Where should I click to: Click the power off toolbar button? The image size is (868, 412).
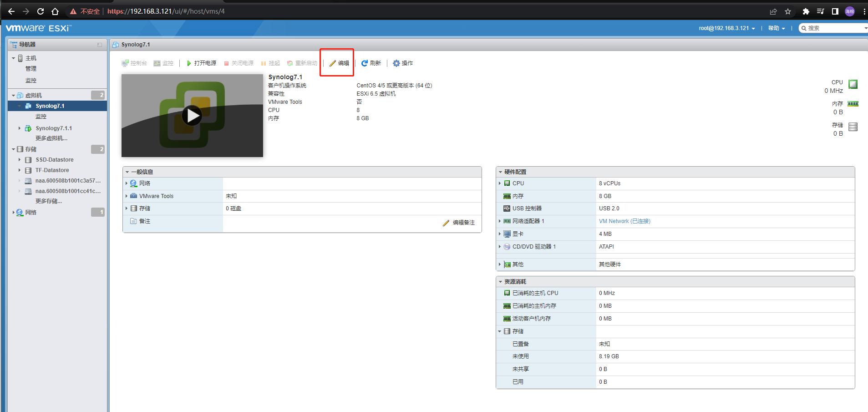click(x=239, y=63)
